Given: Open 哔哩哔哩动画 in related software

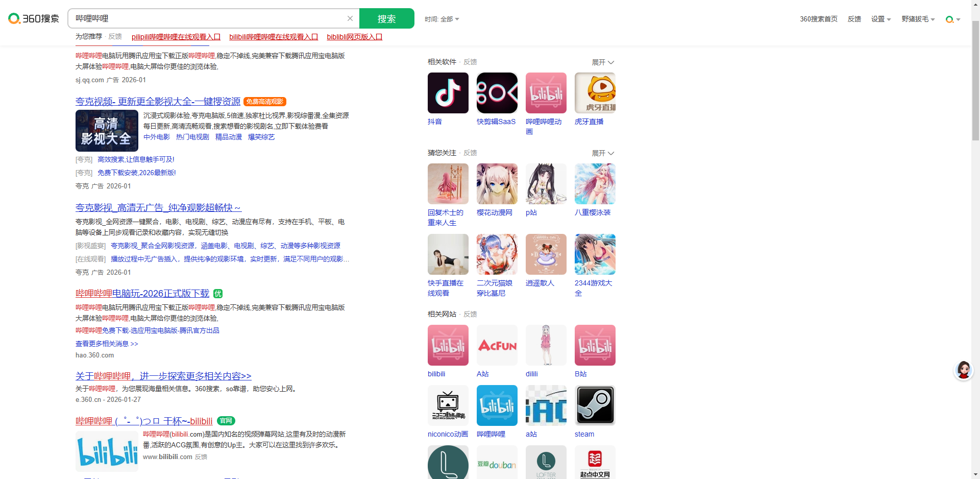Looking at the screenshot, I should coord(546,93).
